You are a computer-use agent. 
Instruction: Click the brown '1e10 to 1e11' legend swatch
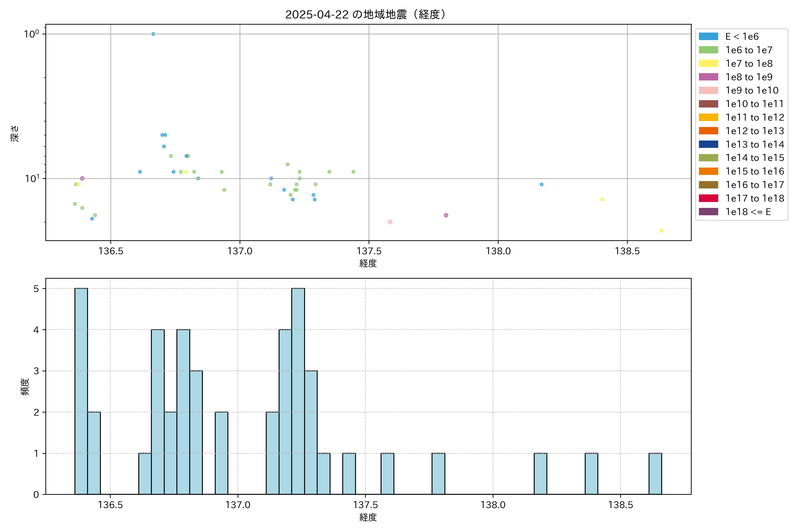pyautogui.click(x=708, y=104)
